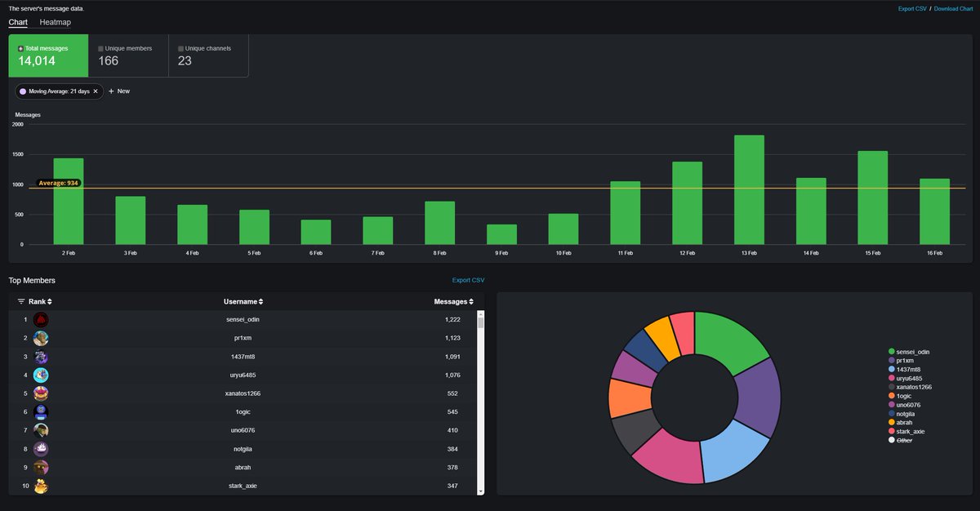Click uryu6485's avatar in the Top Members table

tap(40, 375)
